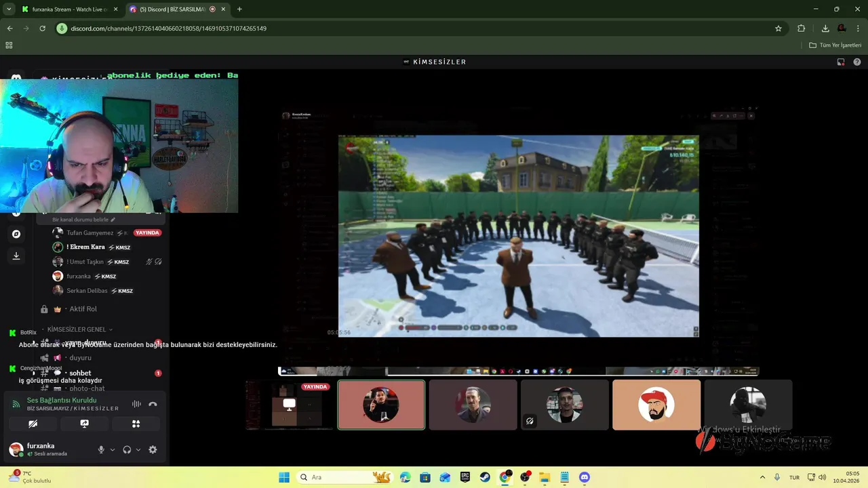The height and width of the screenshot is (488, 868).
Task: Open Discord Discover compass icon
Action: (16, 234)
